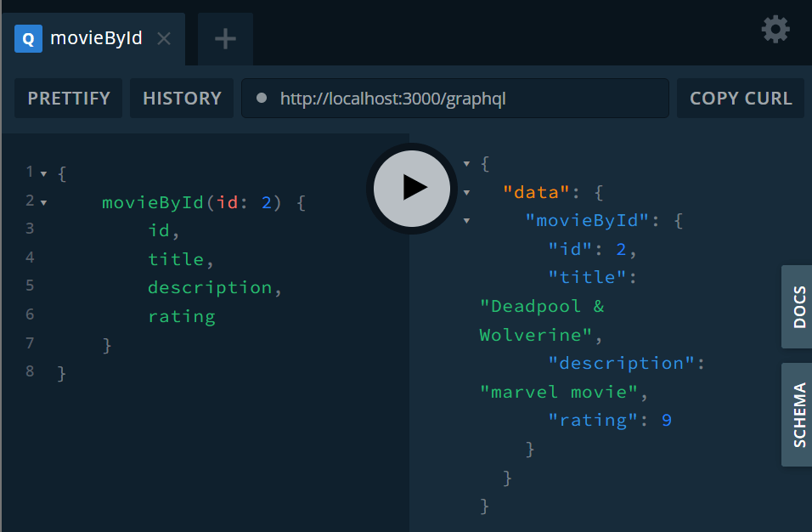
Task: Edit the endpoint URL field
Action: 455,99
